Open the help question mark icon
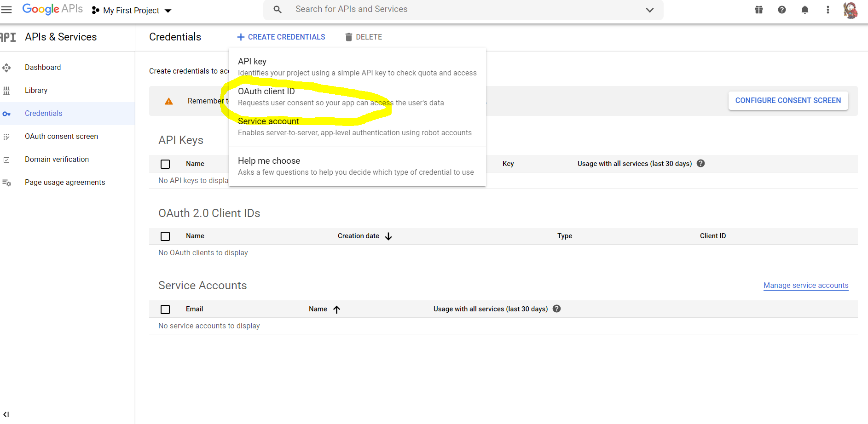Viewport: 868px width, 424px height. 782,10
